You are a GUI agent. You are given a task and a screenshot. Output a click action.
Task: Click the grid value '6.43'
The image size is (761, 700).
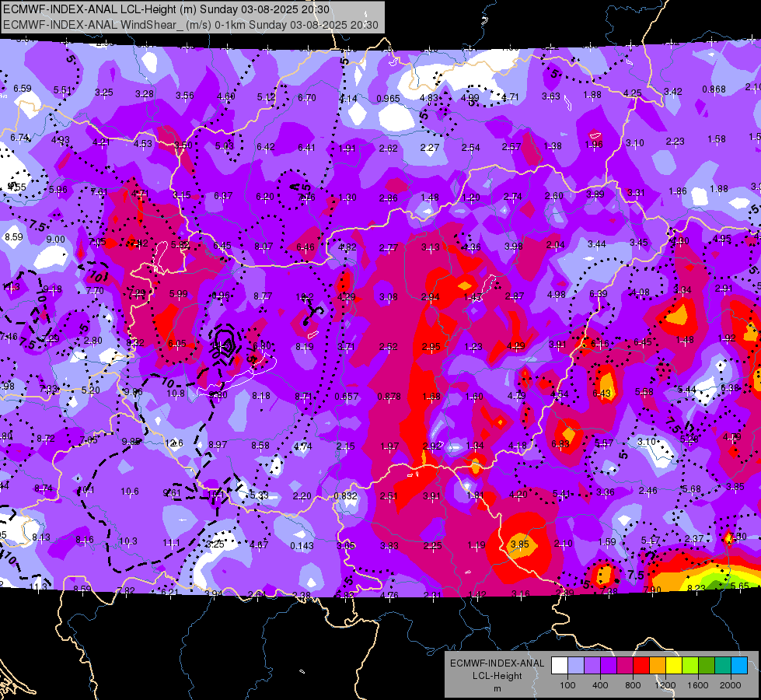click(x=602, y=393)
